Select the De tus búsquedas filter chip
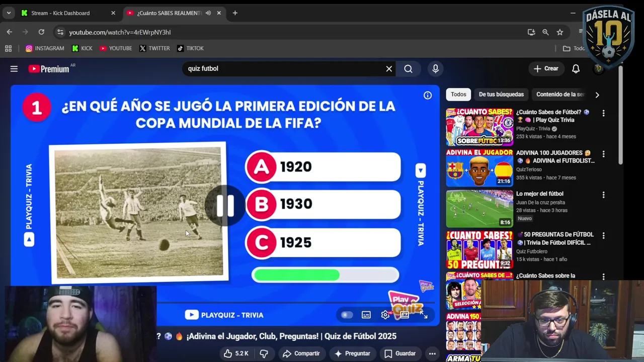The width and height of the screenshot is (644, 362). pyautogui.click(x=501, y=95)
